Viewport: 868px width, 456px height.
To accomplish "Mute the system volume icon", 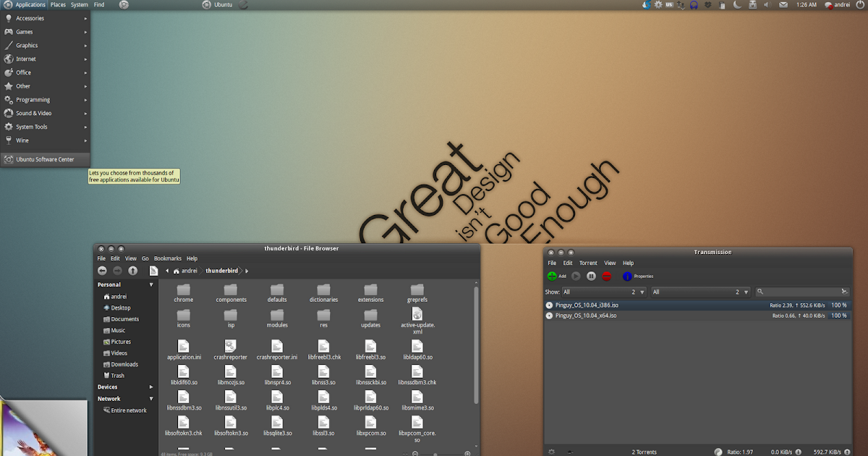I will click(x=767, y=4).
